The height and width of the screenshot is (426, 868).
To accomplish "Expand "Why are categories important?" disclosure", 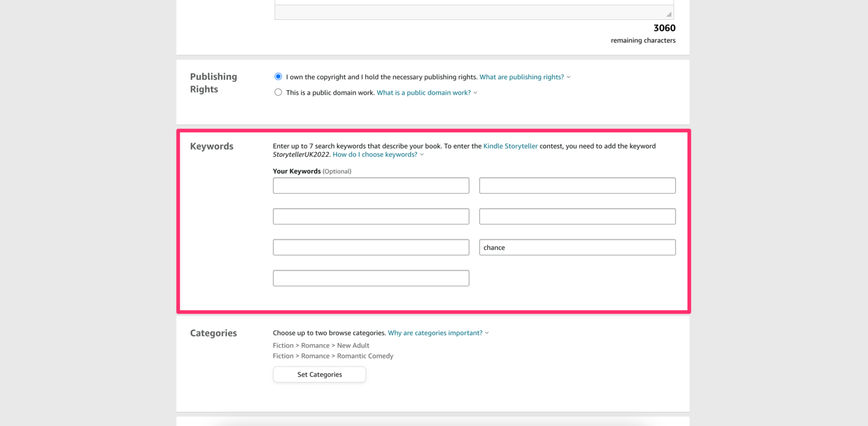I will click(x=487, y=333).
